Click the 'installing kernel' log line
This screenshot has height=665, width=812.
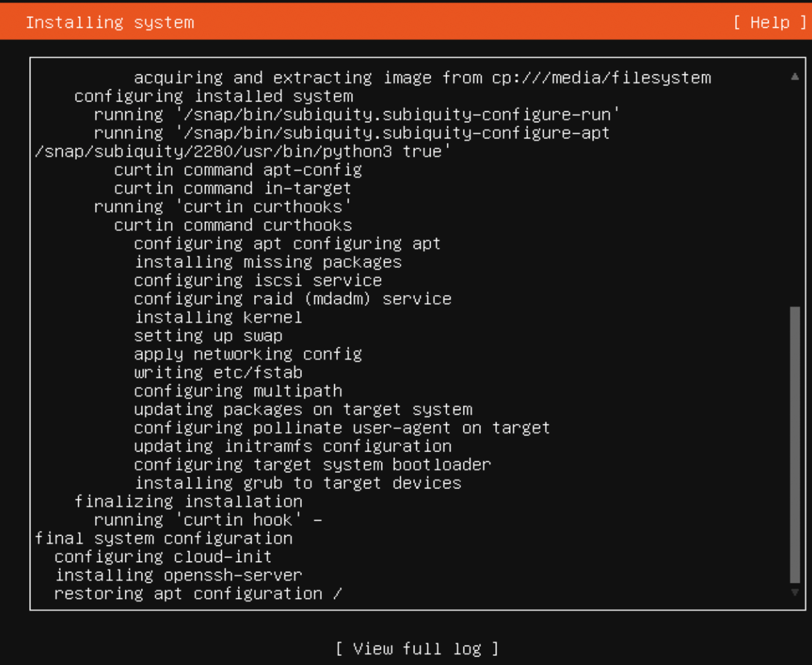[218, 318]
